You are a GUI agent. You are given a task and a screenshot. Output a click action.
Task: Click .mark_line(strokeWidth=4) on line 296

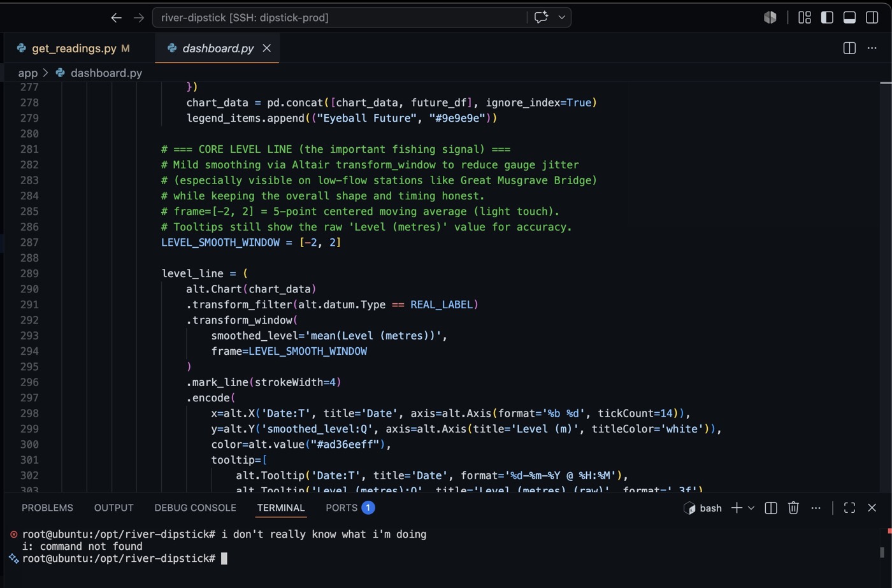click(x=264, y=382)
